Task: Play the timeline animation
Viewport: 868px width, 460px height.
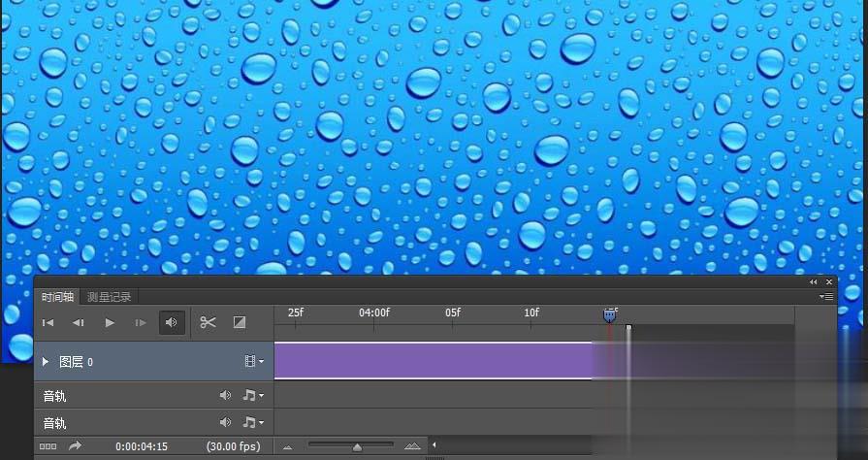Action: tap(110, 322)
